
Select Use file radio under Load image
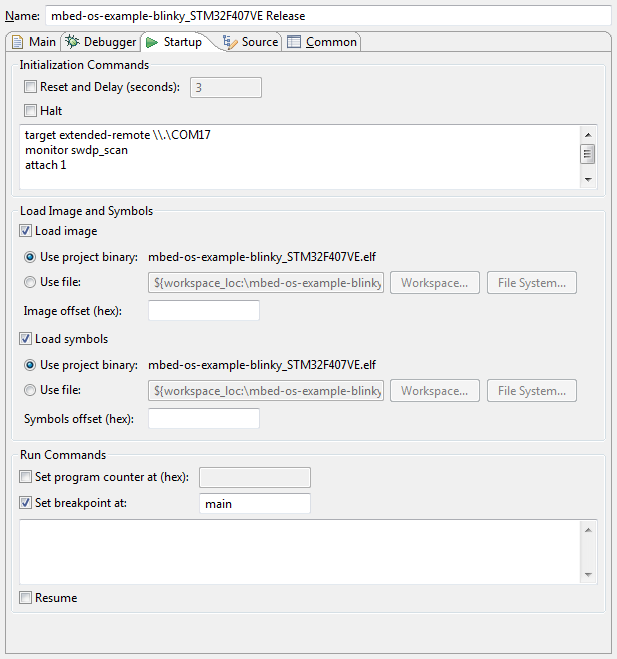click(30, 282)
